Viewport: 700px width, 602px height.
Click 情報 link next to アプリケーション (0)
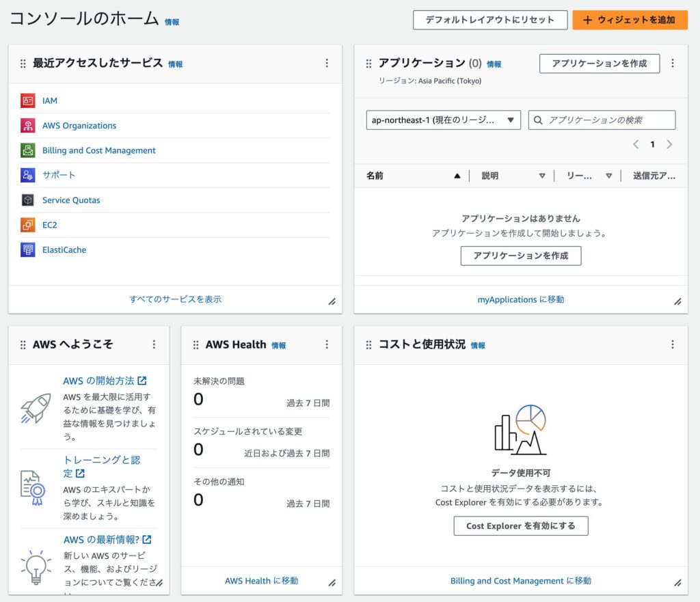point(494,64)
